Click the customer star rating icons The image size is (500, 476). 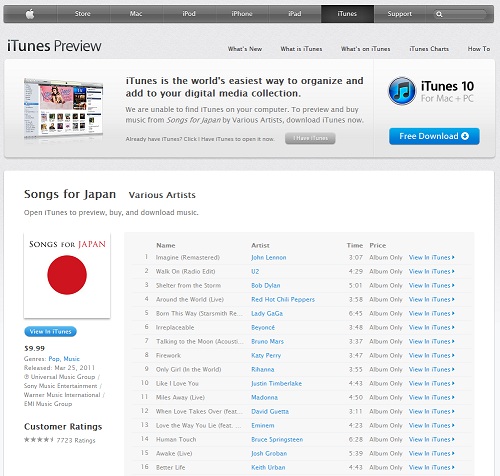(x=39, y=440)
